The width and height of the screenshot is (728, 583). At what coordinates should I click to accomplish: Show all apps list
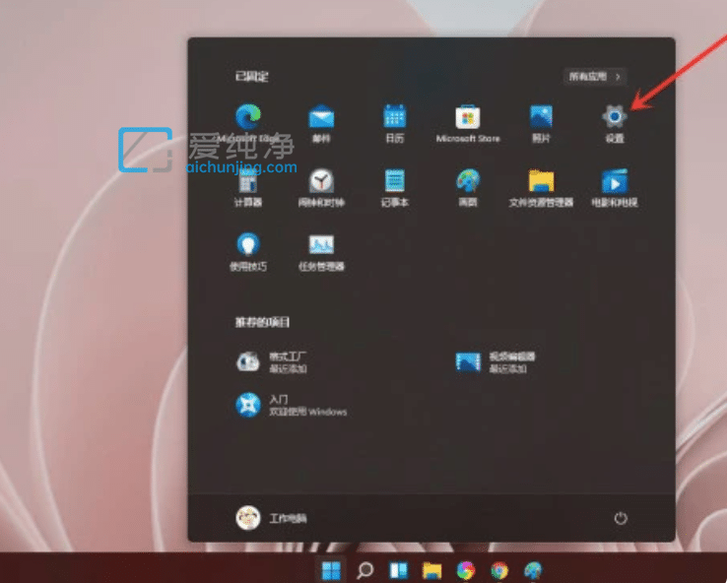(x=595, y=77)
